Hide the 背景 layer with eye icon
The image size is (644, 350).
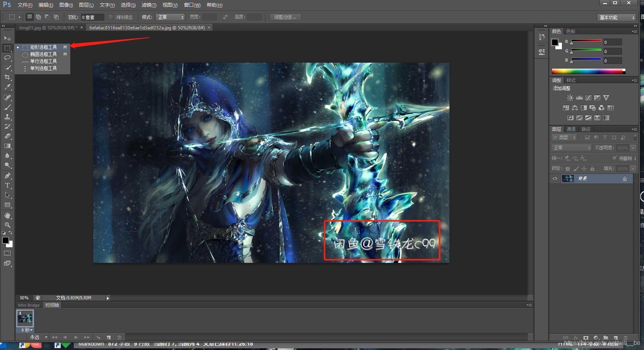pos(555,179)
